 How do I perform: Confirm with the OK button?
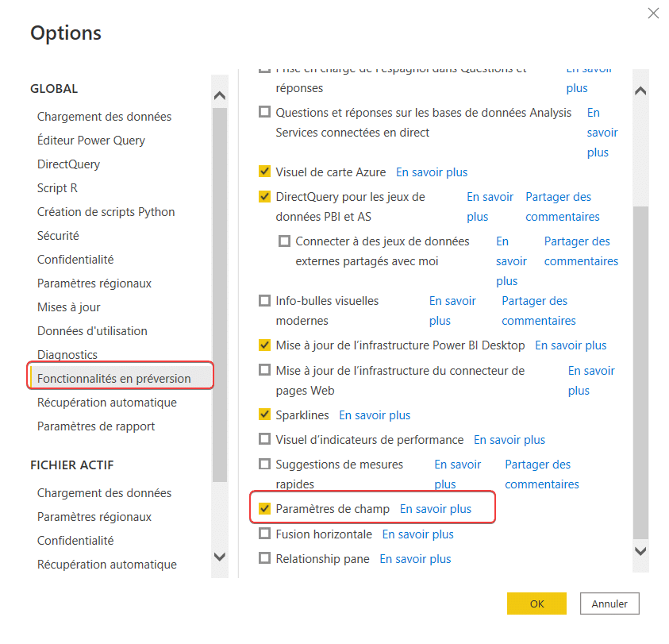536,604
